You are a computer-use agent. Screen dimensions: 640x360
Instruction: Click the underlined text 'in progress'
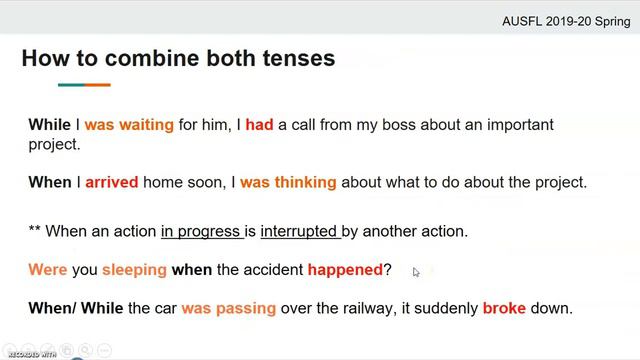pyautogui.click(x=200, y=231)
